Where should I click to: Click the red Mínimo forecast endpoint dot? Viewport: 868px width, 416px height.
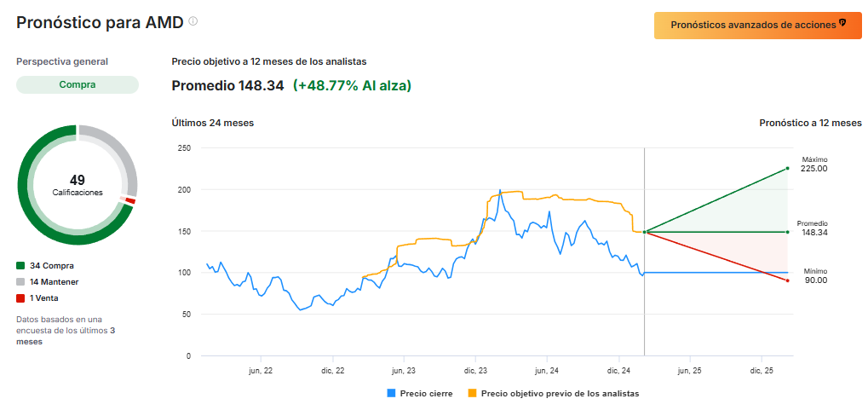[787, 280]
